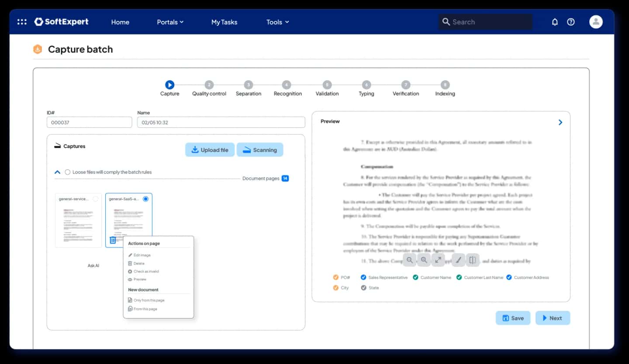Open the user profile avatar
Viewport: 629px width, 364px height.
tap(596, 22)
